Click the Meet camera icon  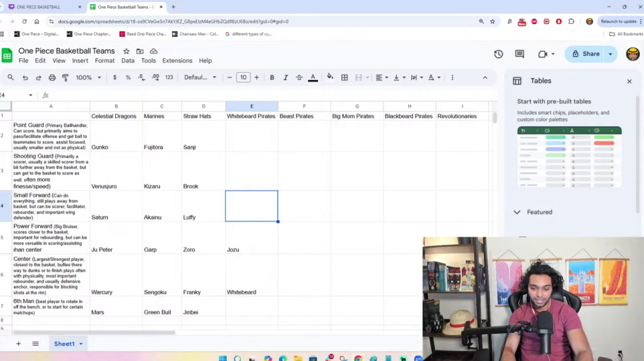pos(542,54)
